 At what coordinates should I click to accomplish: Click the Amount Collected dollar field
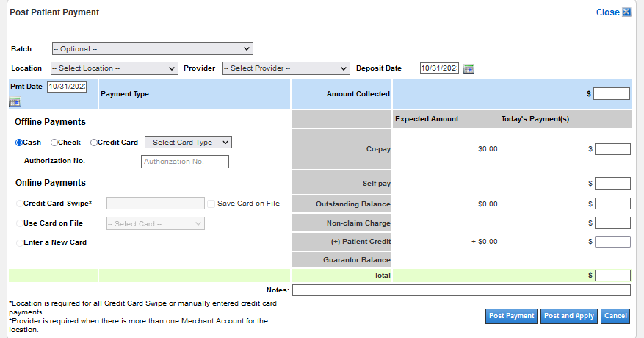click(612, 94)
